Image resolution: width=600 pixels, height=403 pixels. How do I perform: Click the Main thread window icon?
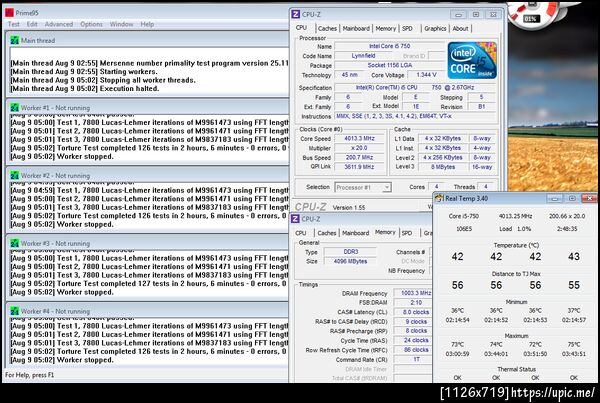15,40
